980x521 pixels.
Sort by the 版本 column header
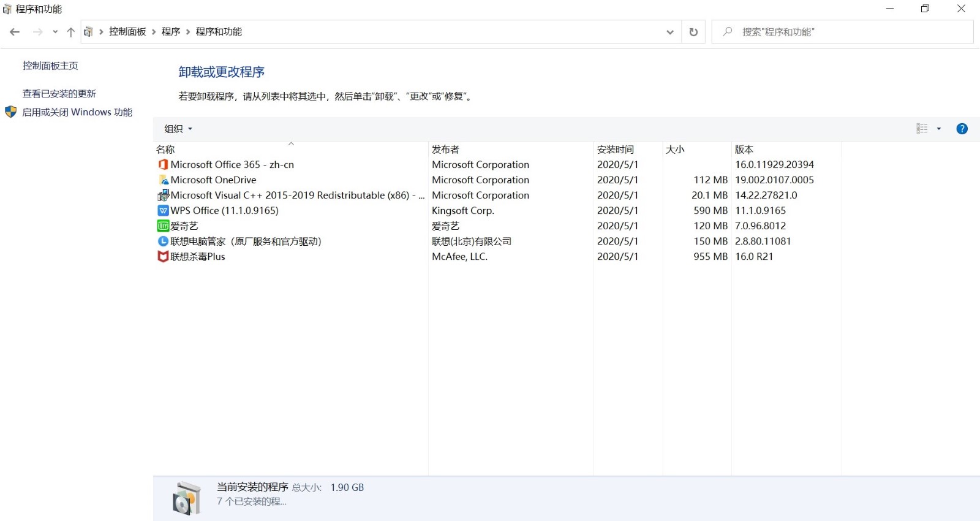click(786, 150)
